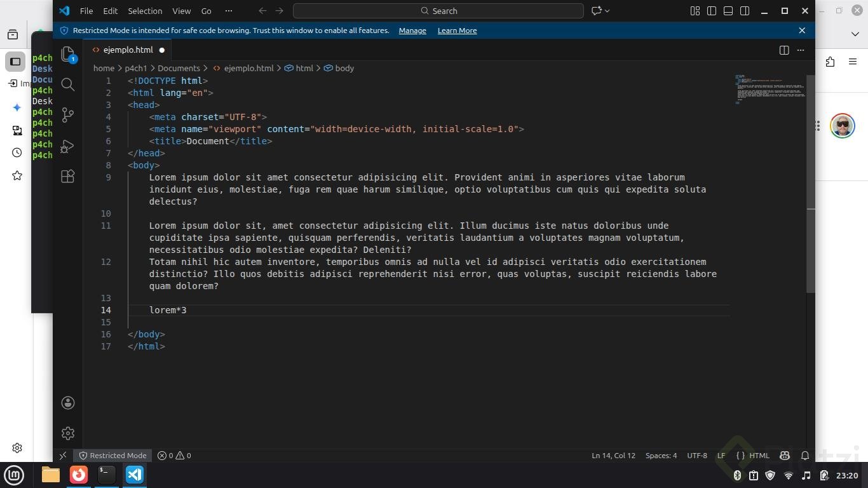Screen dimensions: 868x488
Task: Split the editor to the right
Action: point(784,50)
